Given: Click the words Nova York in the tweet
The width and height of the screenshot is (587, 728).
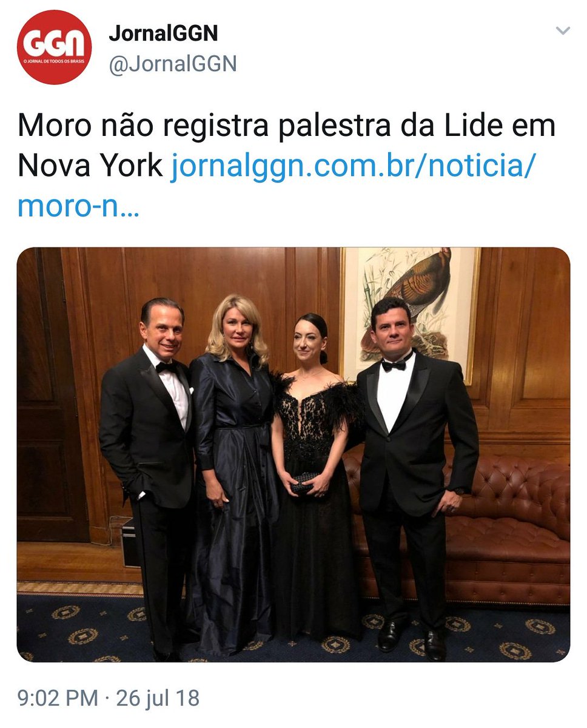Looking at the screenshot, I should click(90, 166).
